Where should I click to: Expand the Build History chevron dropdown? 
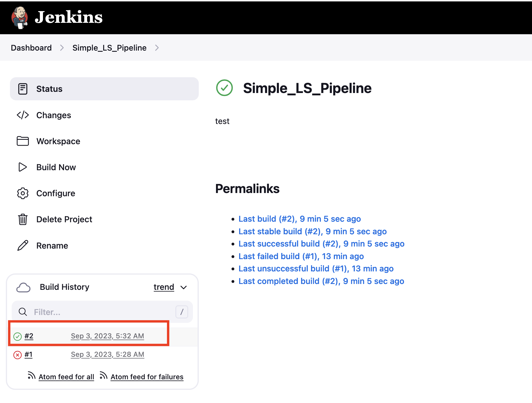click(184, 287)
